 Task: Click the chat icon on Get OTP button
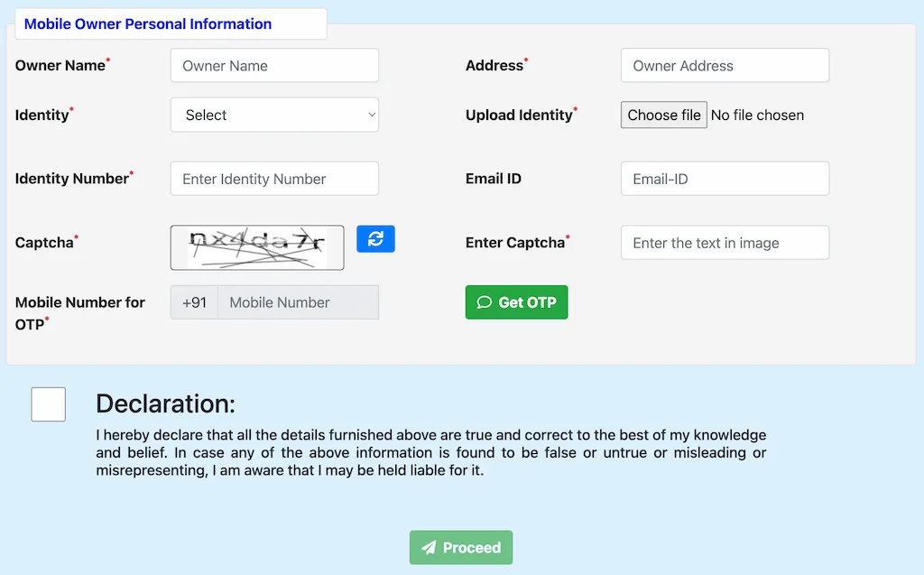[x=485, y=302]
